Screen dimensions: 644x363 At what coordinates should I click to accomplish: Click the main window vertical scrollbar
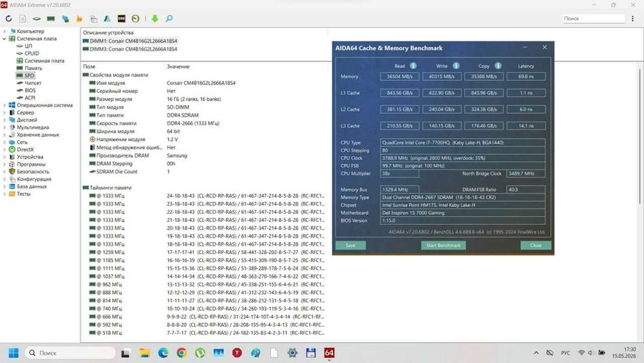tap(639, 135)
